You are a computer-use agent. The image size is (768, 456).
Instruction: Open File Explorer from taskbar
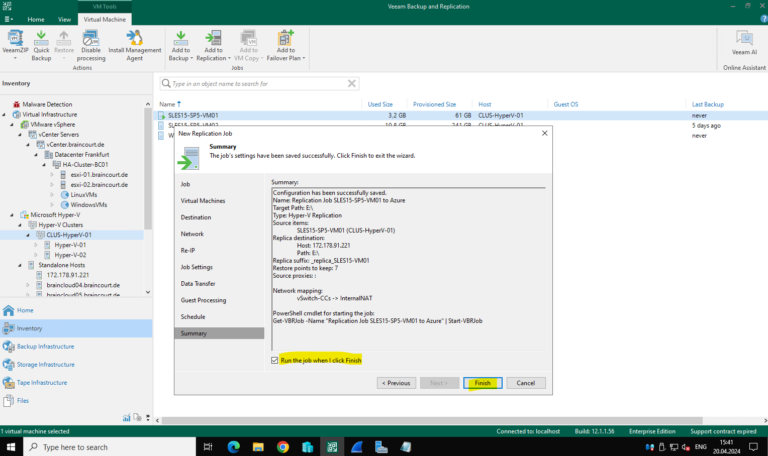(258, 447)
